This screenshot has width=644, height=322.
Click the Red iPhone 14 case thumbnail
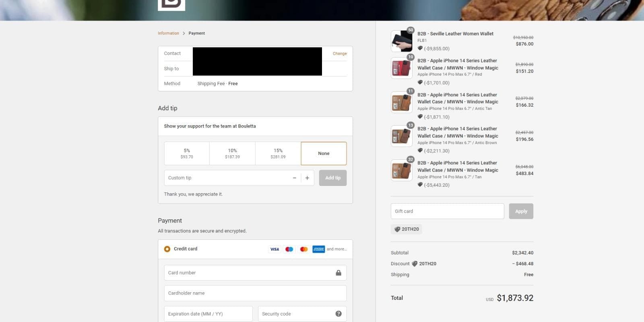pyautogui.click(x=402, y=68)
